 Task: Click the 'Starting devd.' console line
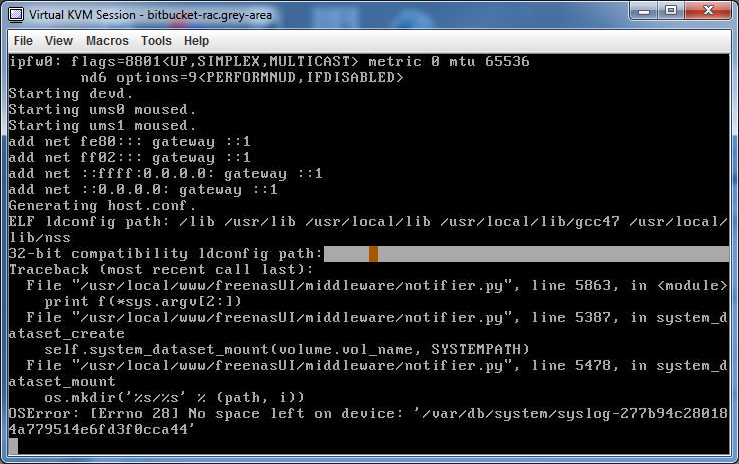71,93
